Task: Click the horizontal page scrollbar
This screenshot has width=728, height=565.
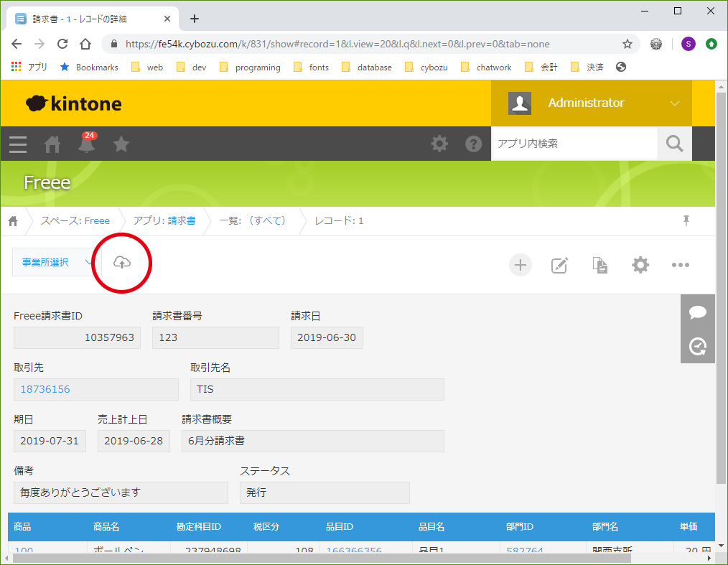Action: point(322,558)
